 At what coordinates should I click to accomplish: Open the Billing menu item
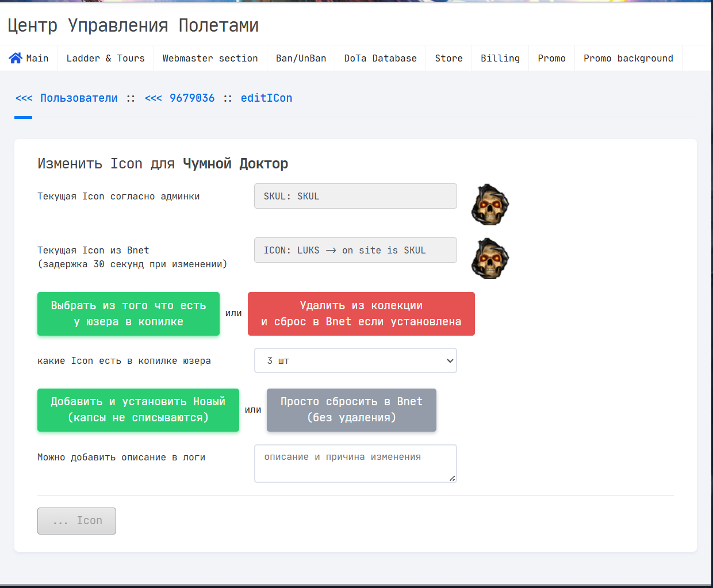500,58
